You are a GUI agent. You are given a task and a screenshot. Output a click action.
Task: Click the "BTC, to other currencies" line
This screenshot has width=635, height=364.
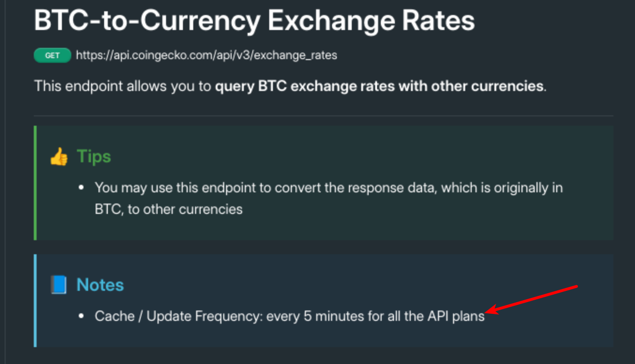pyautogui.click(x=169, y=209)
